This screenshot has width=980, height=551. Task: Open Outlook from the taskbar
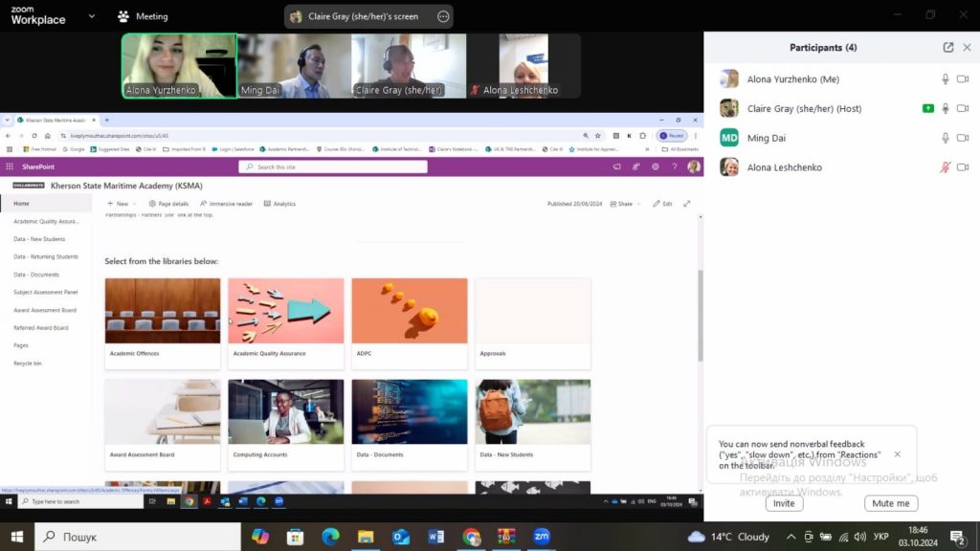pyautogui.click(x=401, y=537)
